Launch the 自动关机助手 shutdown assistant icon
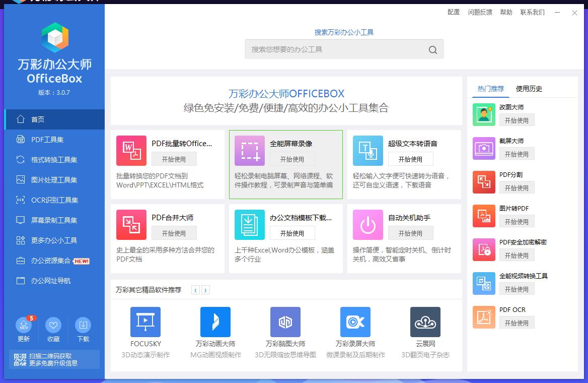588x383 pixels. pyautogui.click(x=368, y=225)
